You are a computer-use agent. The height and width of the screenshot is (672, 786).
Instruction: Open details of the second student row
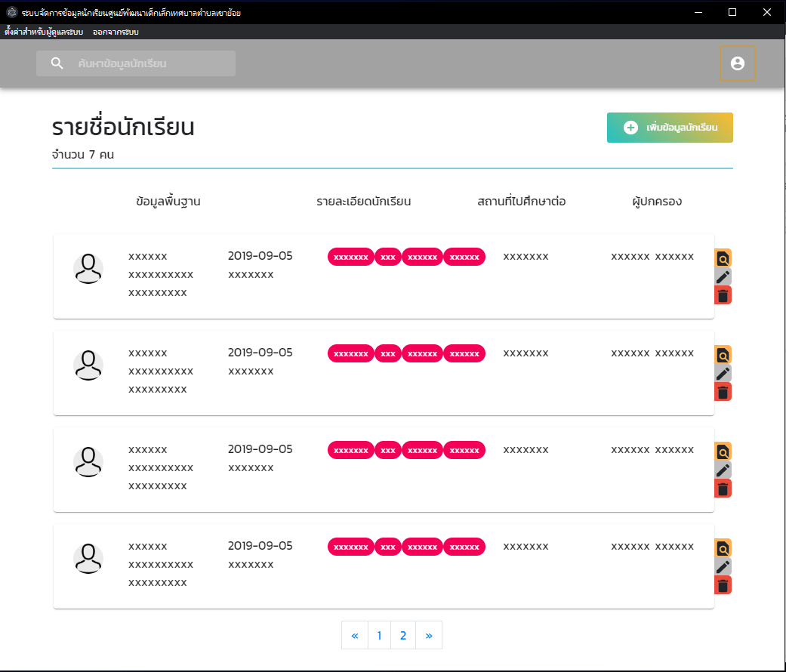[x=723, y=355]
